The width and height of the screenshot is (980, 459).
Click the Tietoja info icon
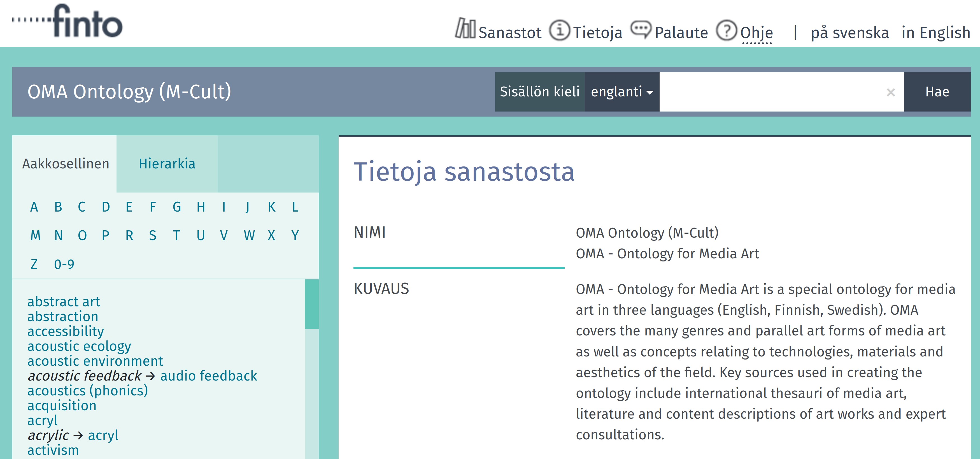click(x=559, y=30)
